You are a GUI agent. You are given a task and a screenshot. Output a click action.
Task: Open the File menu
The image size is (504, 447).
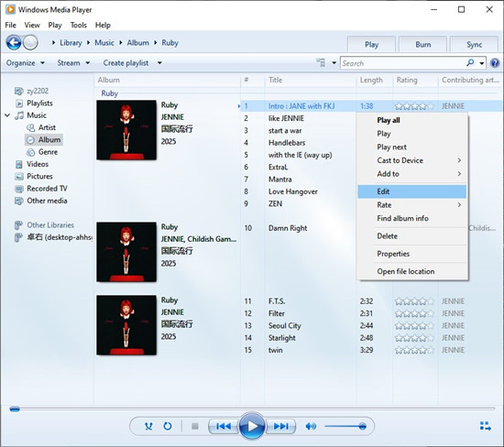click(x=10, y=25)
